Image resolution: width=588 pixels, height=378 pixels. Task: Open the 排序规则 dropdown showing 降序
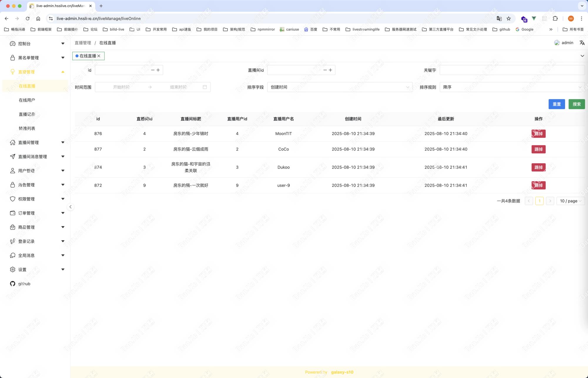pos(512,87)
